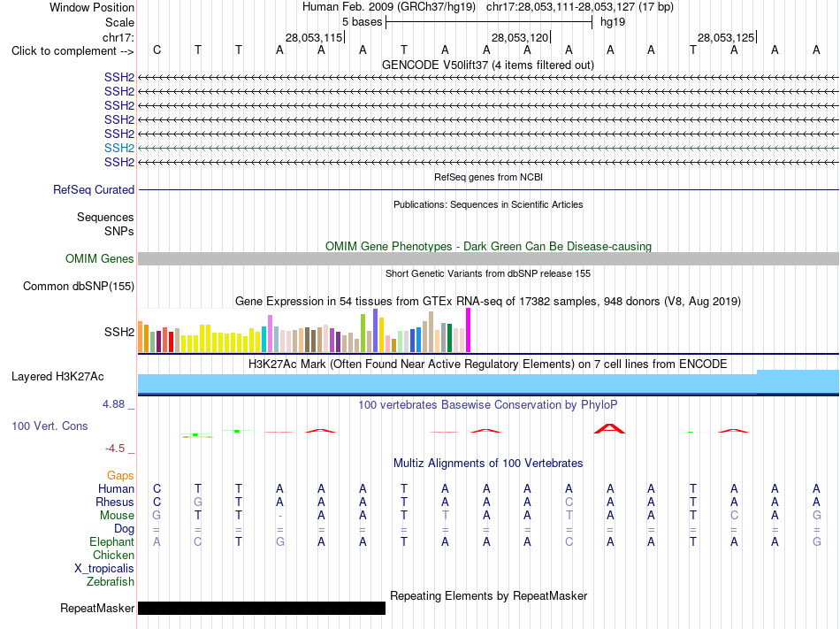Open the 100 Vert. Cons track label

pos(50,426)
